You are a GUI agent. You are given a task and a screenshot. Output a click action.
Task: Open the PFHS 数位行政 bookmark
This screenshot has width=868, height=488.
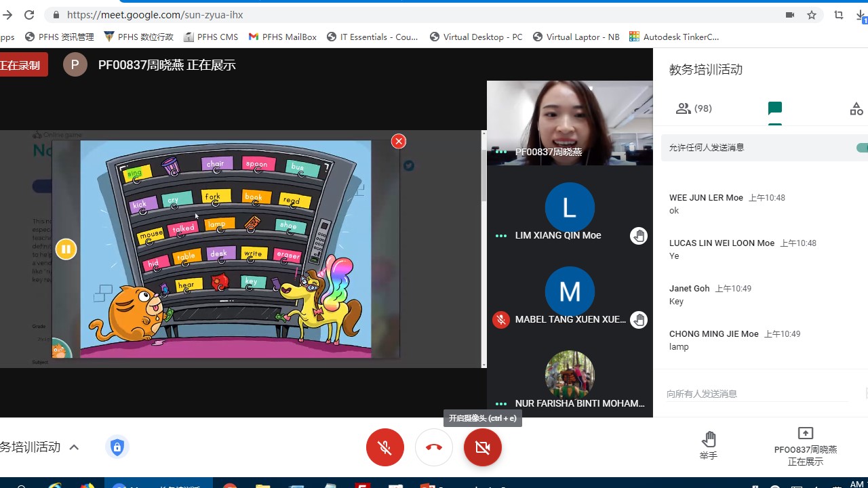[138, 37]
